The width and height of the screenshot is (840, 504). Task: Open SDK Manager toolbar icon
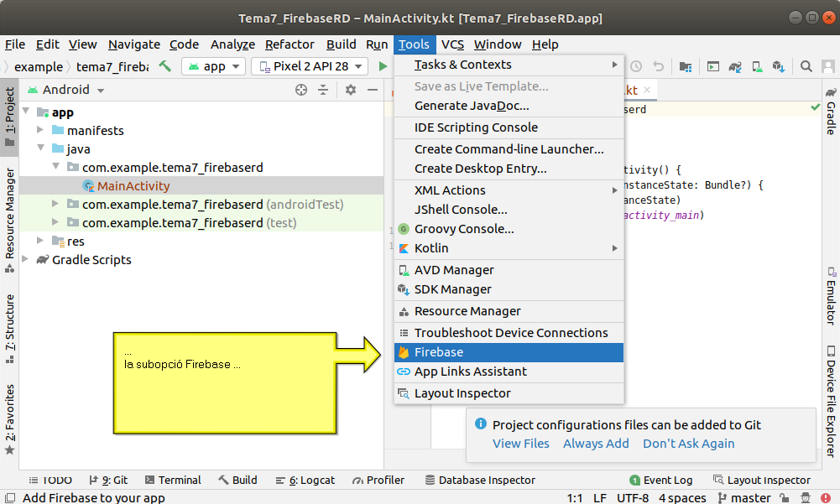pyautogui.click(x=779, y=66)
